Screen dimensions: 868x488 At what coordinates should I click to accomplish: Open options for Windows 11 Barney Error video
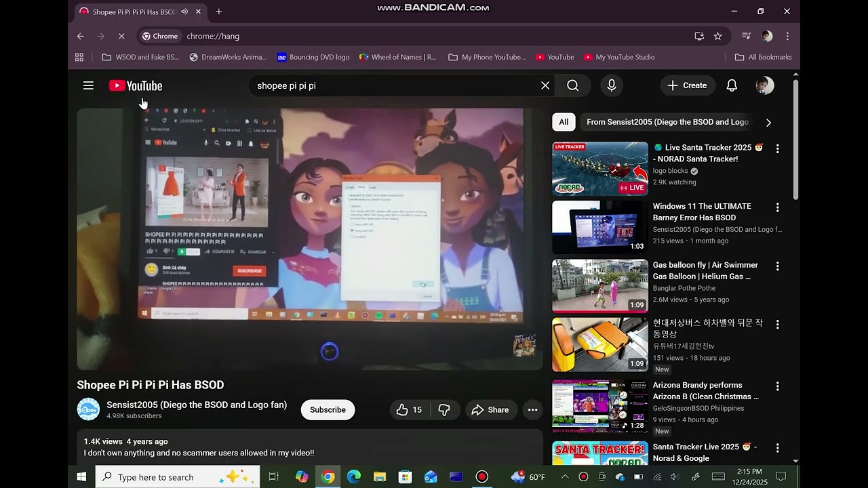tap(778, 207)
